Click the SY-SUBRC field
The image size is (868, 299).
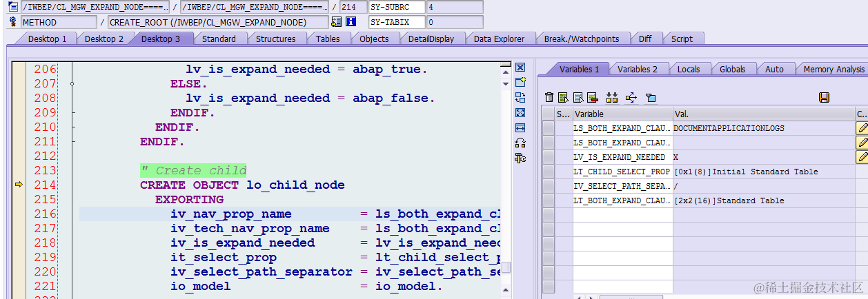(397, 7)
